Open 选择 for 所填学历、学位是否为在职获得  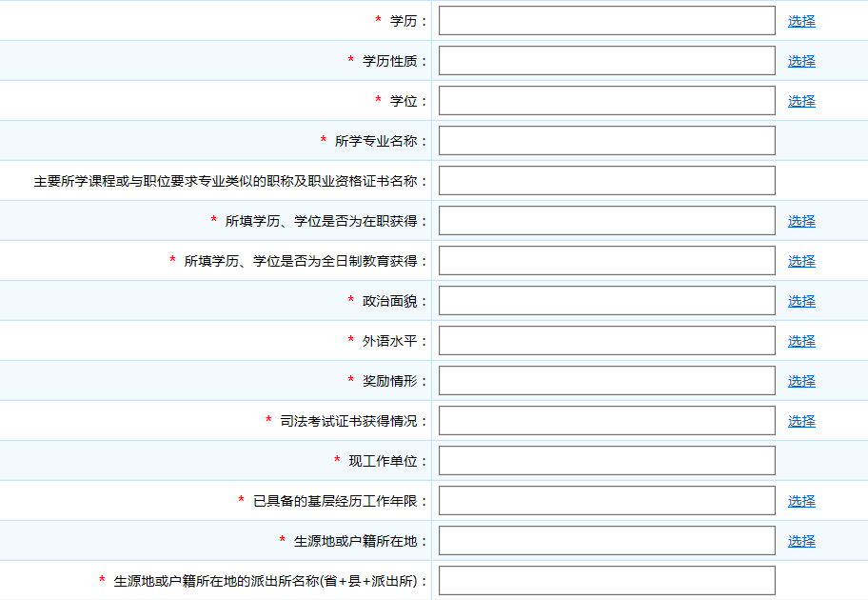tap(802, 220)
